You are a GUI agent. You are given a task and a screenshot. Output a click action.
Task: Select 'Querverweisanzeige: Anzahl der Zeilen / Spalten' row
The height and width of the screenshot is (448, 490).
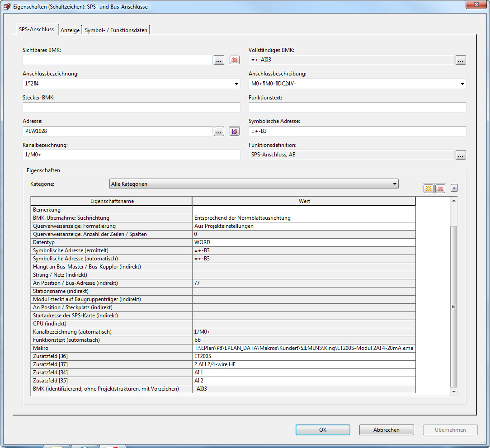click(223, 234)
